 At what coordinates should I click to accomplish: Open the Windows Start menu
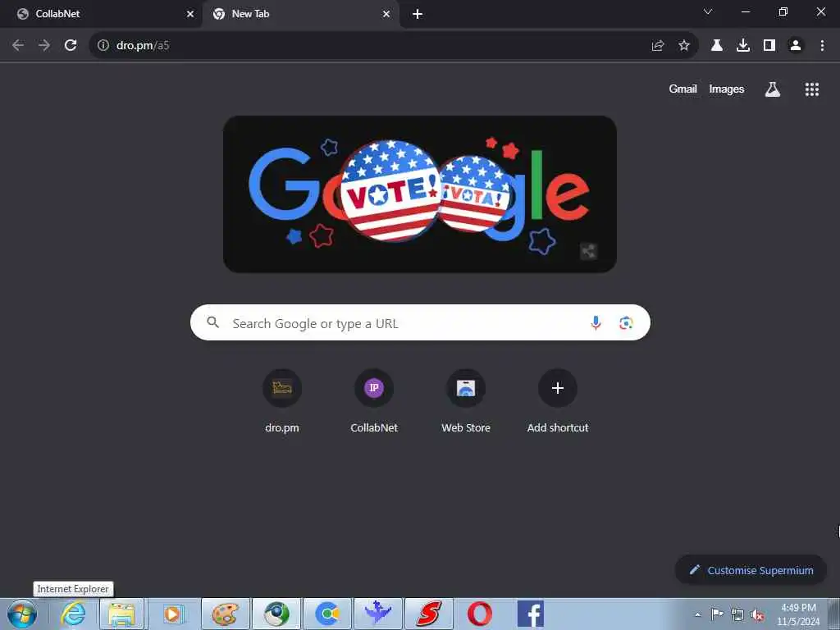pyautogui.click(x=22, y=614)
